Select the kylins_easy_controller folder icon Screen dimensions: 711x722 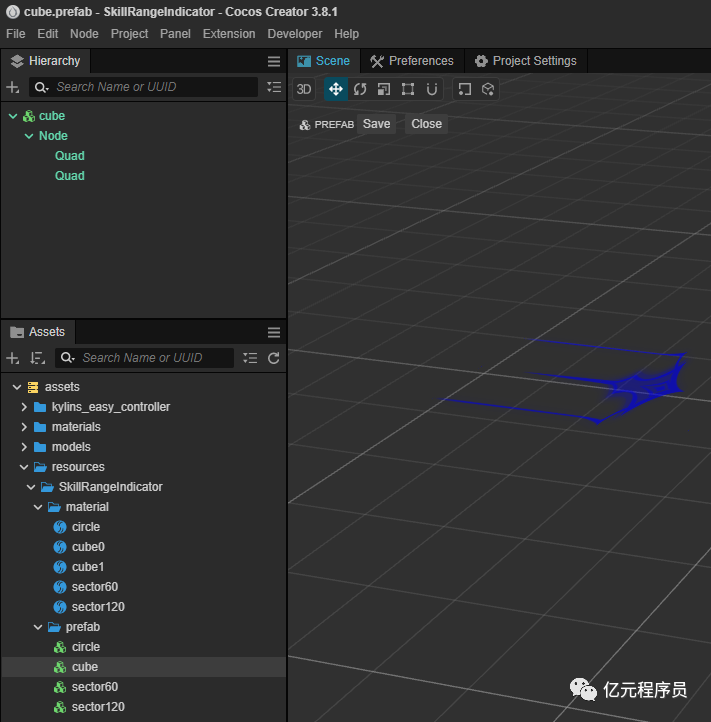coord(41,407)
